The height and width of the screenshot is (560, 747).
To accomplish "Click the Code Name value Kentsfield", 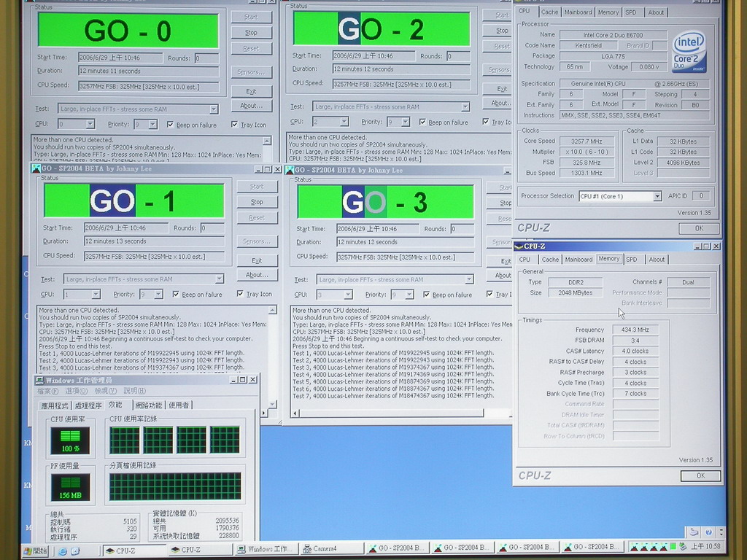I will pos(589,46).
